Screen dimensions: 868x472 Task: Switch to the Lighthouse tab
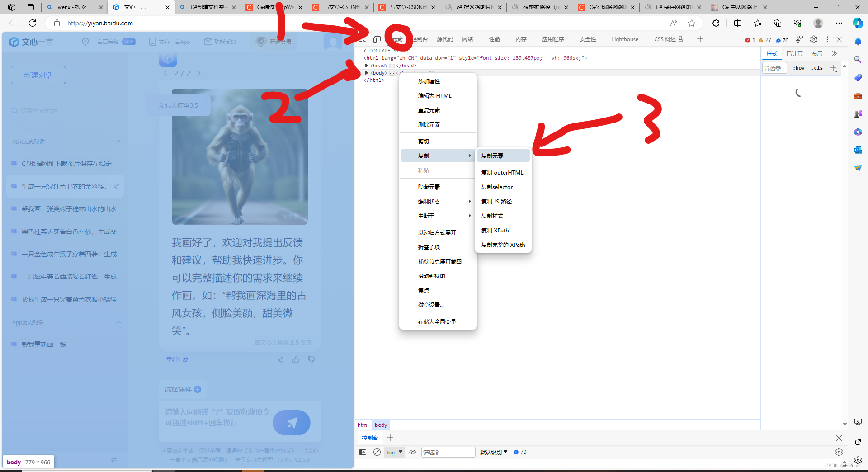[625, 39]
